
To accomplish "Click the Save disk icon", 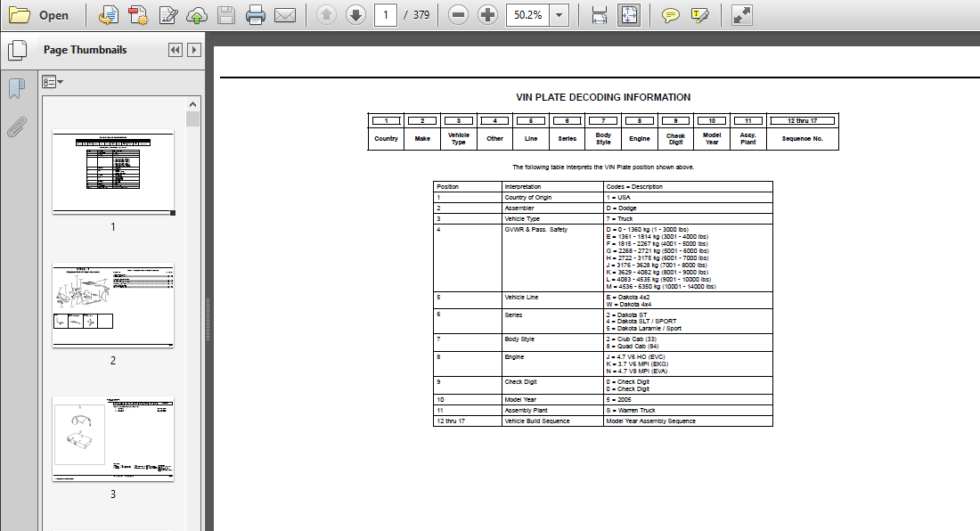I will pos(226,15).
